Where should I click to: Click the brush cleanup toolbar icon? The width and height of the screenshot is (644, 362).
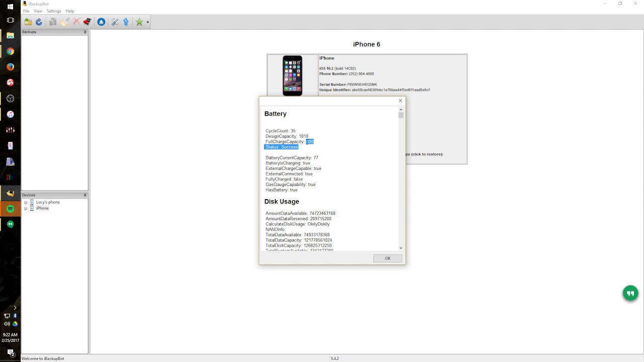point(65,22)
